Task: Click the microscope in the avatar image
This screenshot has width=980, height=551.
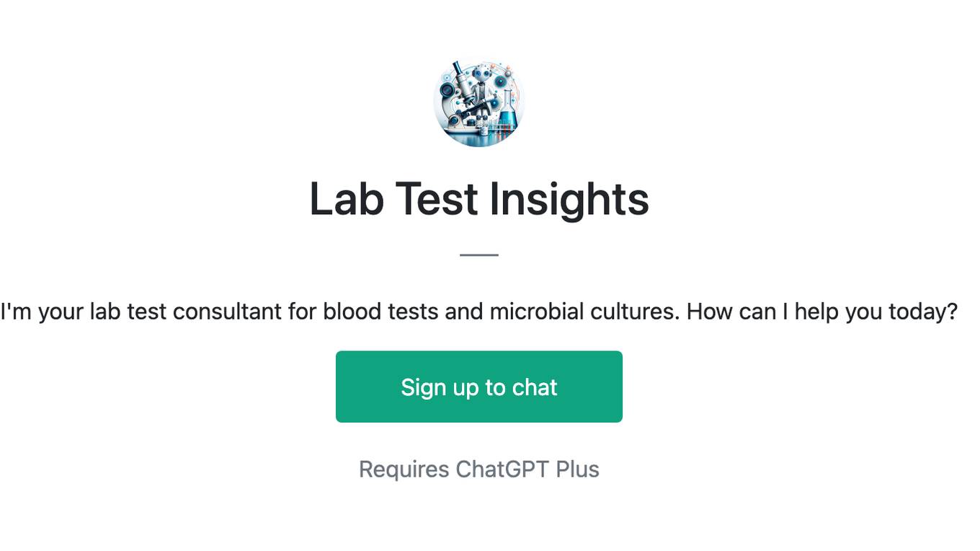Action: tap(461, 97)
